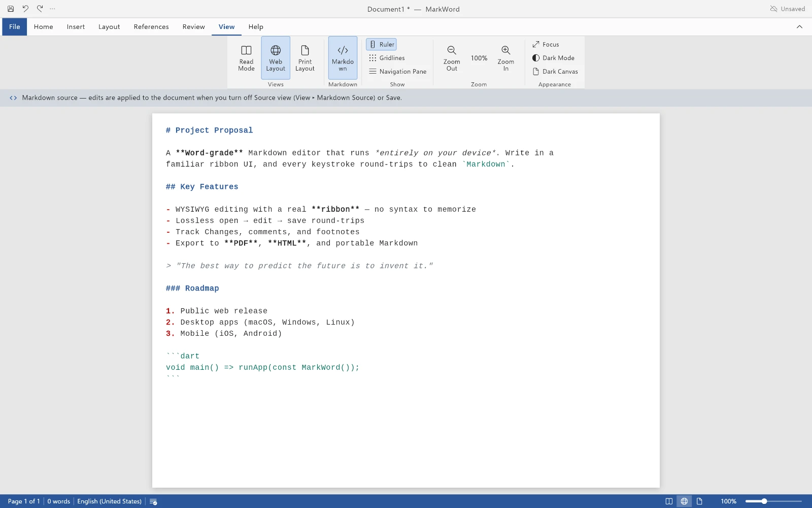Click the 'Export to **PDF**' list line
This screenshot has width=812, height=508.
(292, 243)
